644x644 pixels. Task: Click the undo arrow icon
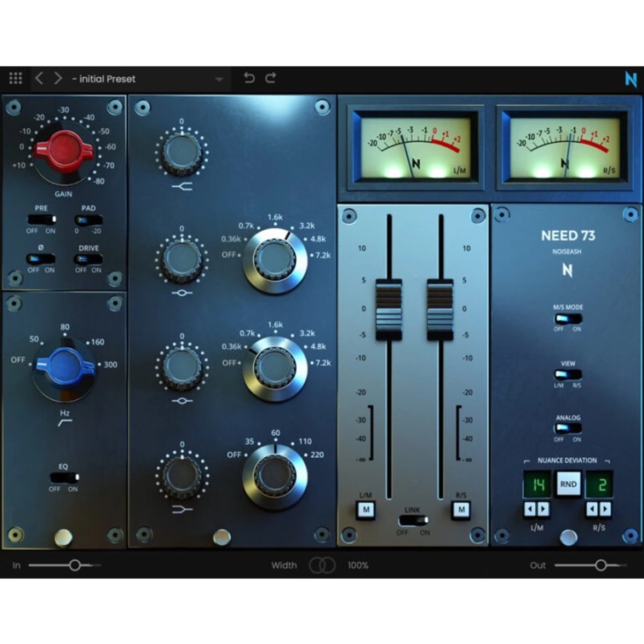click(x=249, y=78)
